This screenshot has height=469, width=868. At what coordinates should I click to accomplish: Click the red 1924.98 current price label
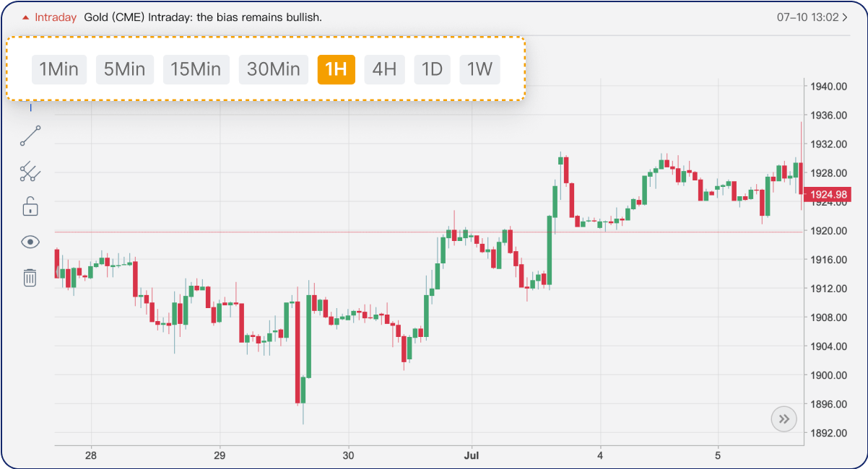tap(828, 195)
